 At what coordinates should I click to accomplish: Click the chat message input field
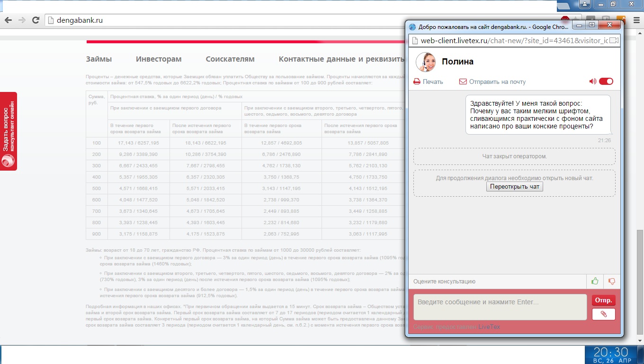point(500,307)
